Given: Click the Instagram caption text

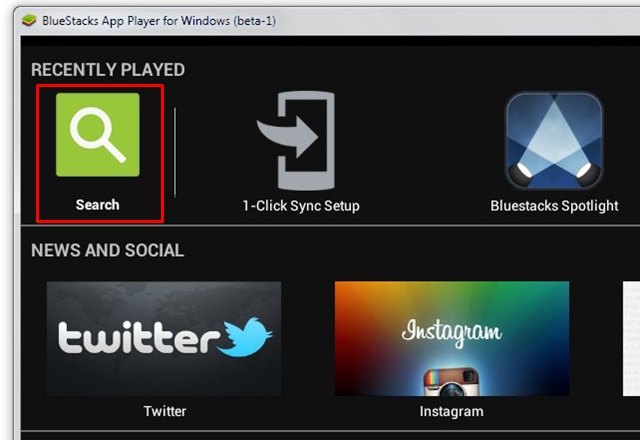Looking at the screenshot, I should coord(451,411).
